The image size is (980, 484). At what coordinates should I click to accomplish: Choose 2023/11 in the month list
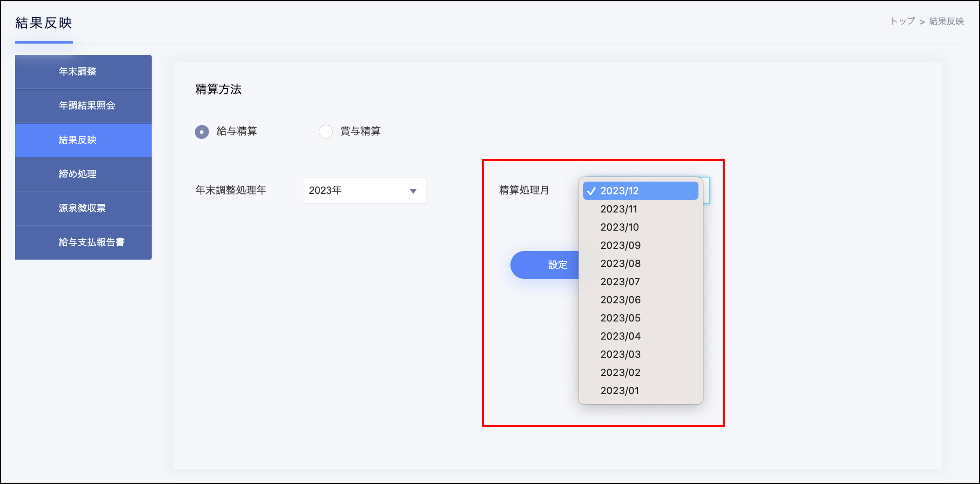point(640,209)
